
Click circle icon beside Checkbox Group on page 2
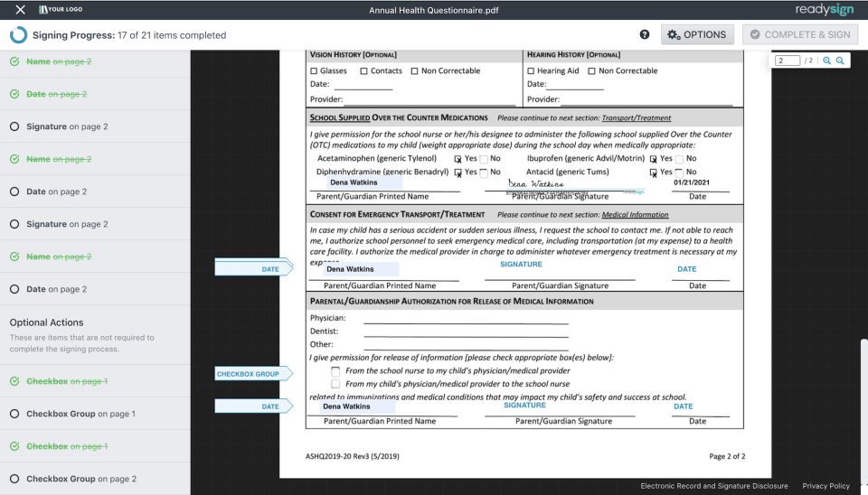[x=14, y=479]
